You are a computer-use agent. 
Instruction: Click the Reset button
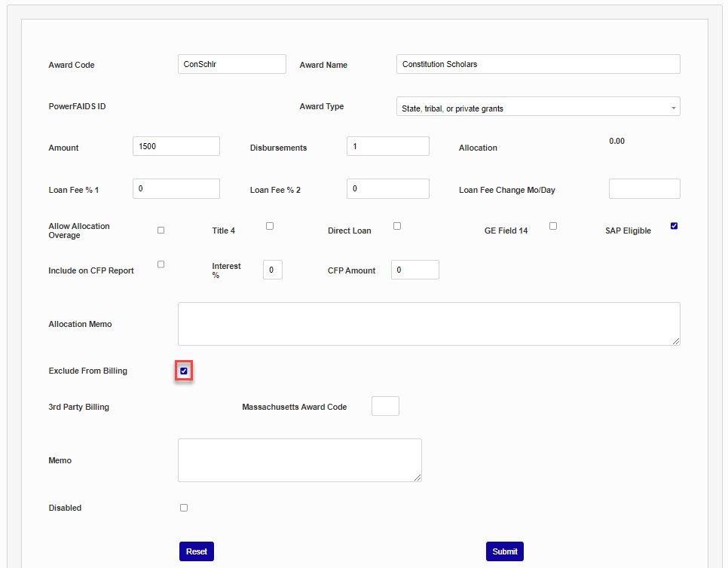point(197,551)
